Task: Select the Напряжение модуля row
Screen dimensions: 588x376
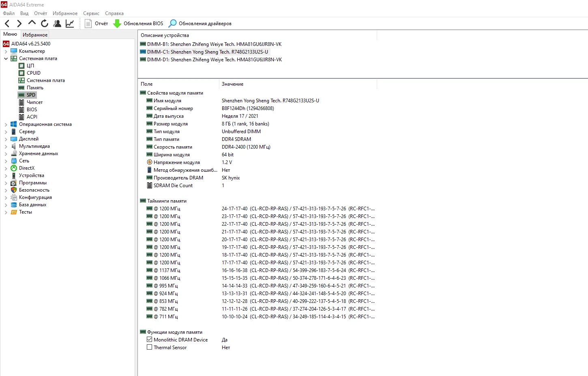Action: pos(258,162)
